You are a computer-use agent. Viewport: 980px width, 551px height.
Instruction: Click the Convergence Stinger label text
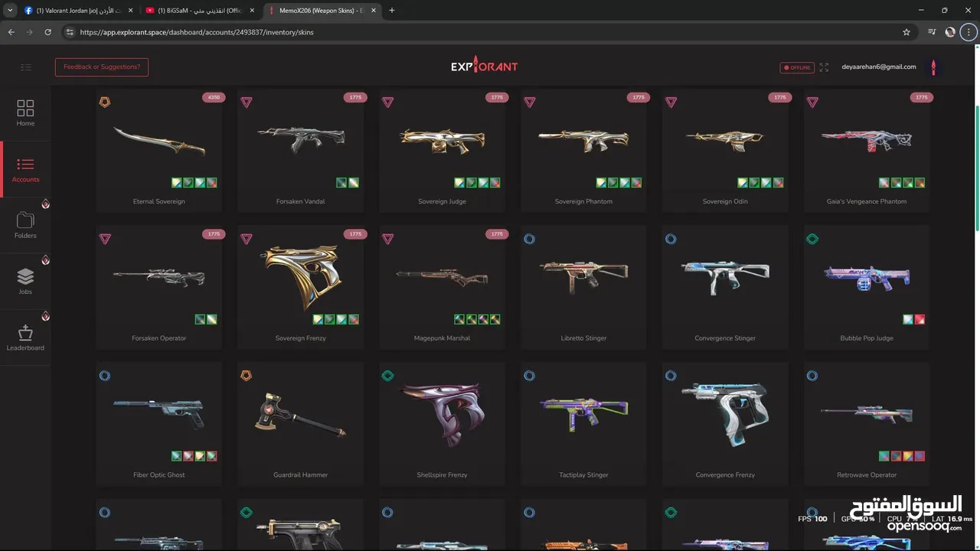click(x=725, y=338)
